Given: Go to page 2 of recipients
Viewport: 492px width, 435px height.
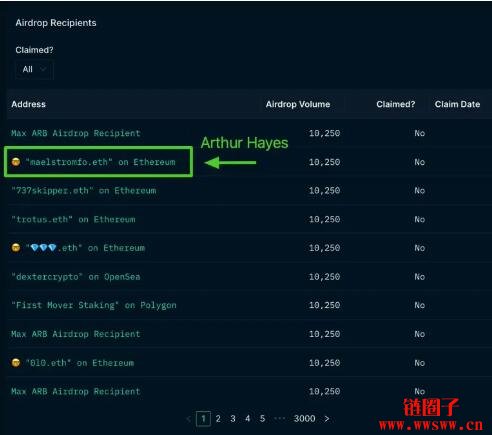Looking at the screenshot, I should point(218,419).
